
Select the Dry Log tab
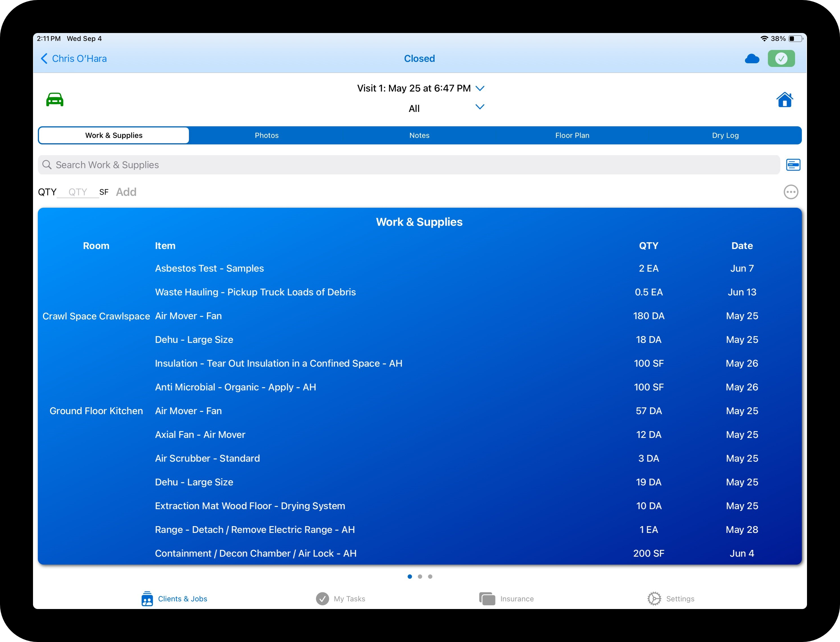[x=725, y=136]
